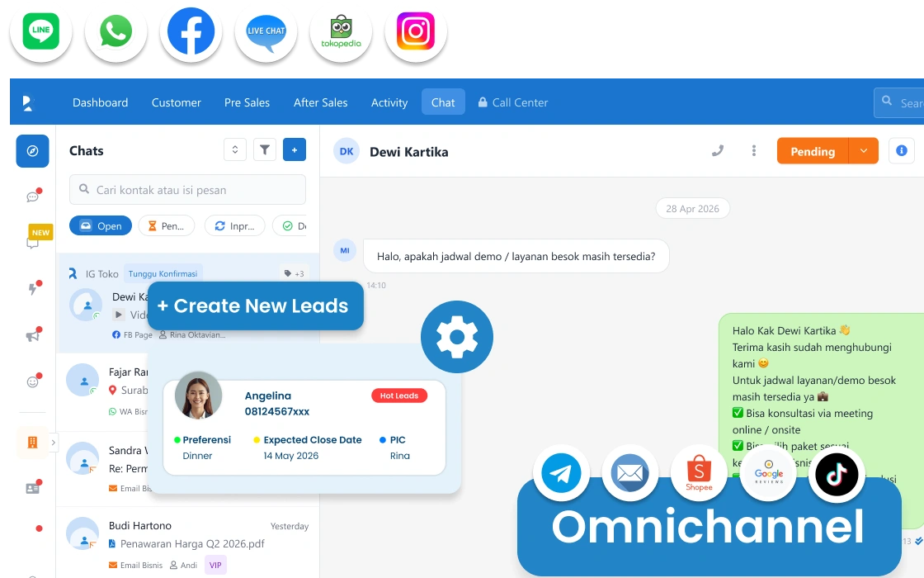
Task: Expand the sidebar with the chevron arrow
Action: click(x=53, y=443)
